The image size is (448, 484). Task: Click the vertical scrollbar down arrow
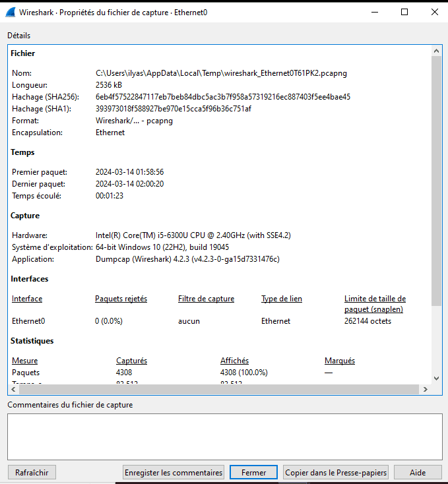coord(436,378)
